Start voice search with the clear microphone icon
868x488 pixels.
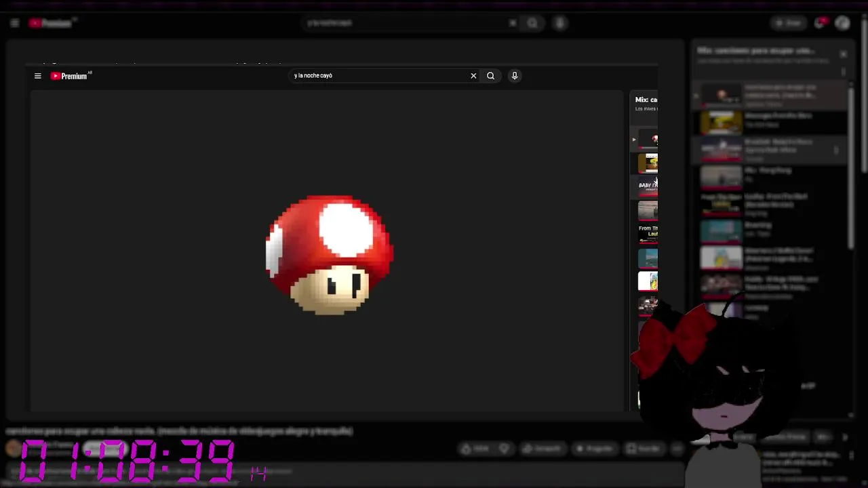515,76
